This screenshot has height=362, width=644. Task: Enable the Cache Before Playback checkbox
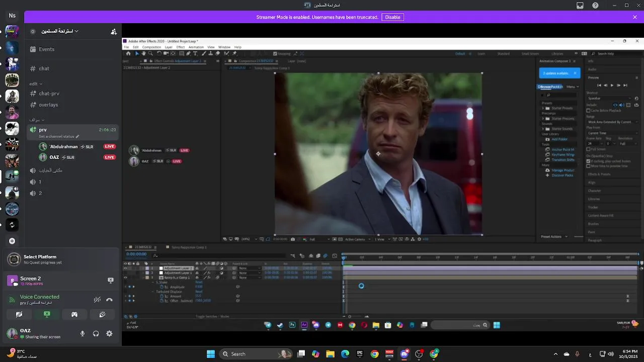[x=588, y=111]
